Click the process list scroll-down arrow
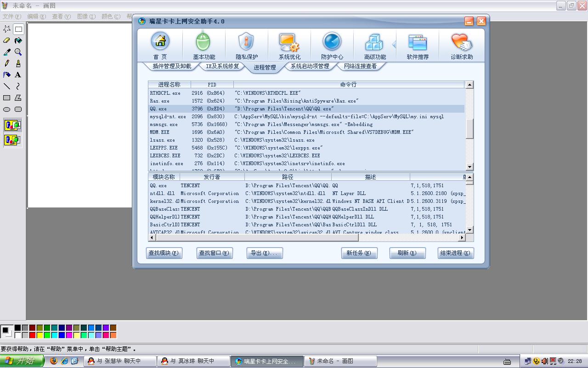The image size is (588, 368). coord(469,167)
